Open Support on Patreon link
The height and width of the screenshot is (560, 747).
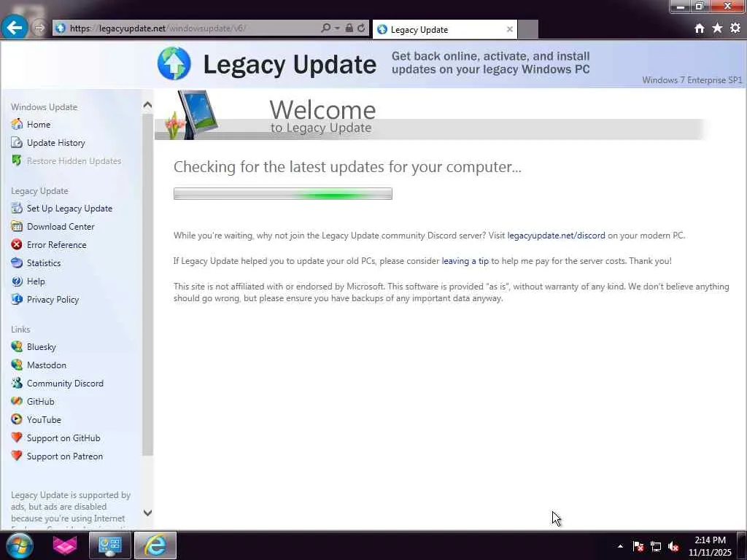coord(65,456)
